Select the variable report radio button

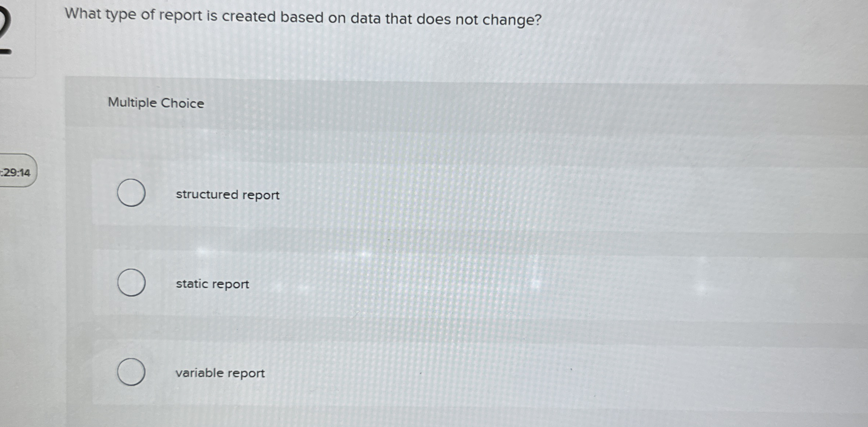pyautogui.click(x=131, y=372)
